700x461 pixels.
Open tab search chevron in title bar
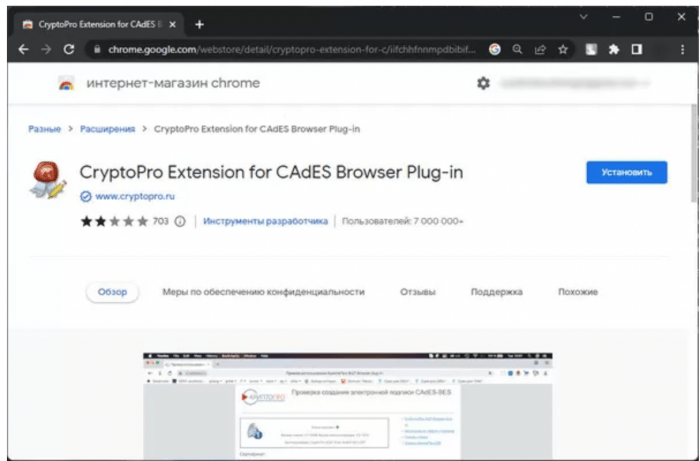[583, 17]
